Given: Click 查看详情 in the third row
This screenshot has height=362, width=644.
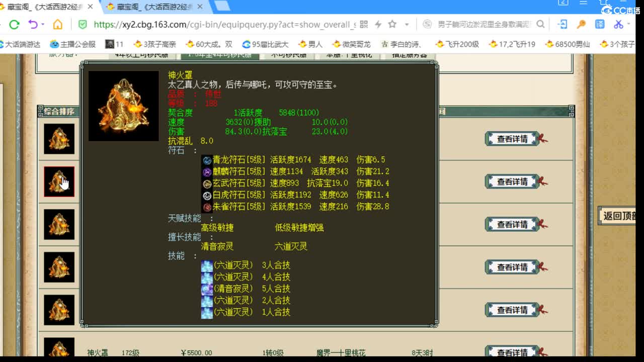Looking at the screenshot, I should 512,224.
